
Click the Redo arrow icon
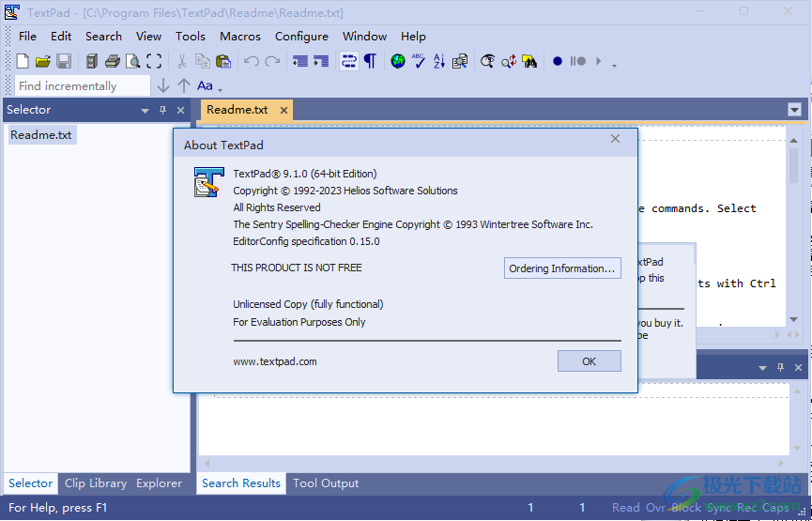pos(272,61)
